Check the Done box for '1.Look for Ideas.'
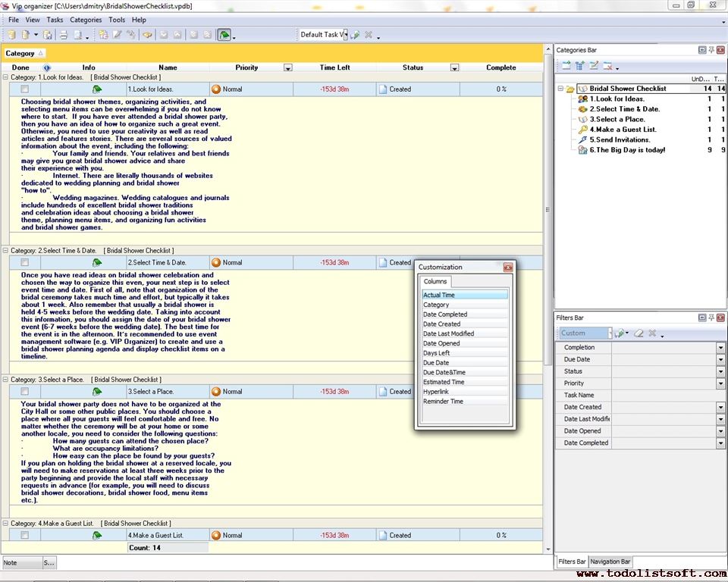The width and height of the screenshot is (728, 582). 25,89
